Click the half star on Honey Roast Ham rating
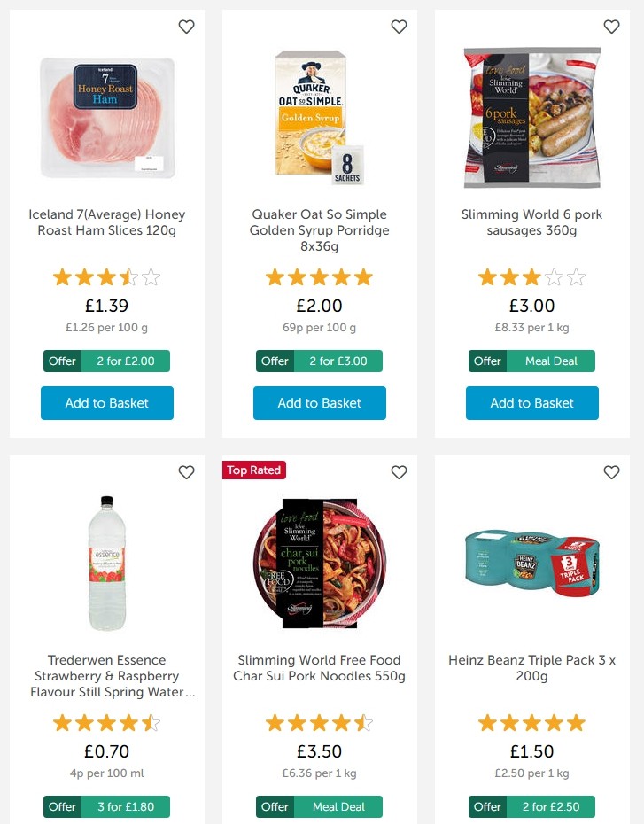Viewport: 644px width, 824px height. click(127, 277)
